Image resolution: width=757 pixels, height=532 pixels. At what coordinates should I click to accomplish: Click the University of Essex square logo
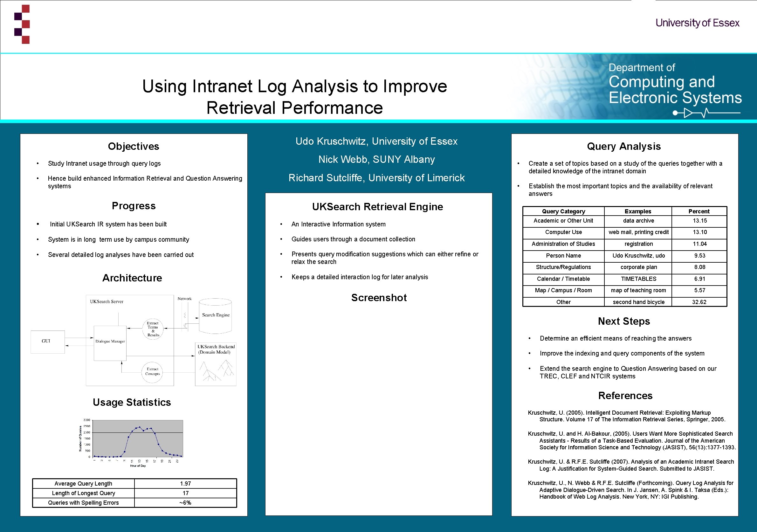[22, 24]
